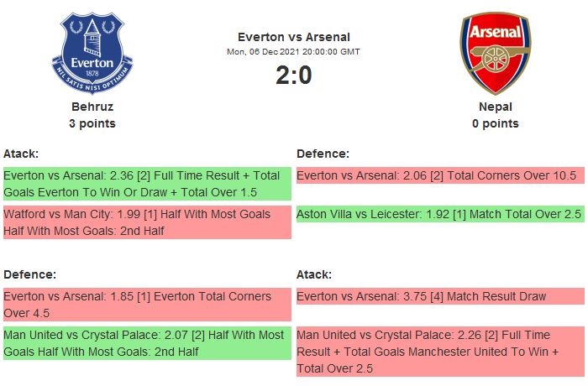The width and height of the screenshot is (588, 386).
Task: Click the green Man United 2nd Half bet
Action: tap(147, 343)
